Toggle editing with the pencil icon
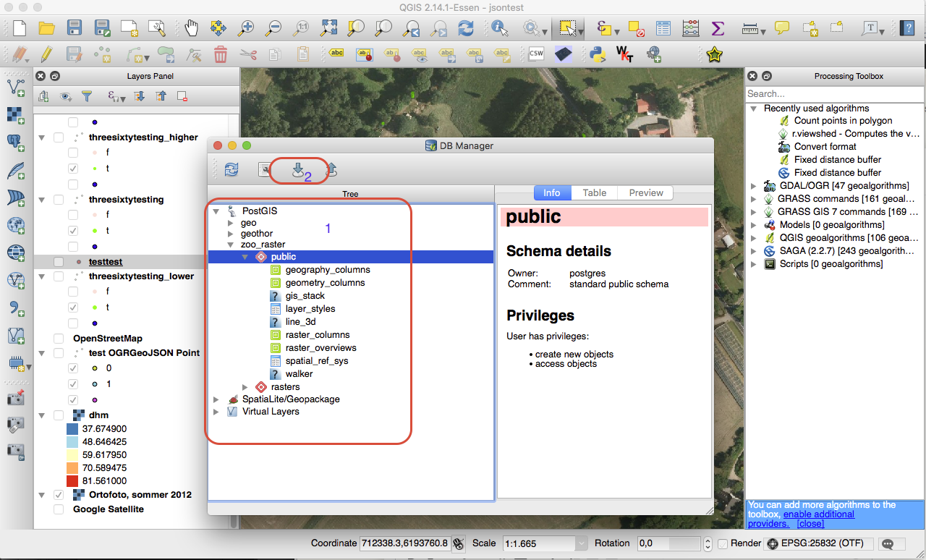 pyautogui.click(x=46, y=54)
